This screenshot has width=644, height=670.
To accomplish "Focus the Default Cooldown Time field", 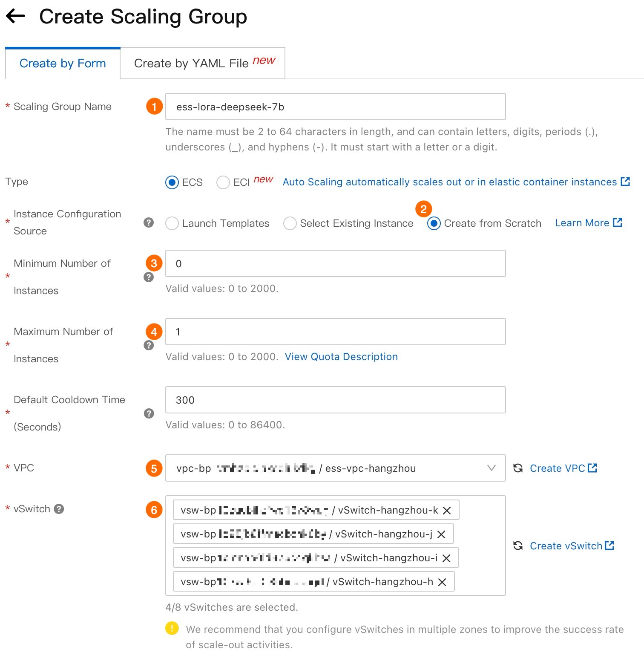I will [x=335, y=400].
